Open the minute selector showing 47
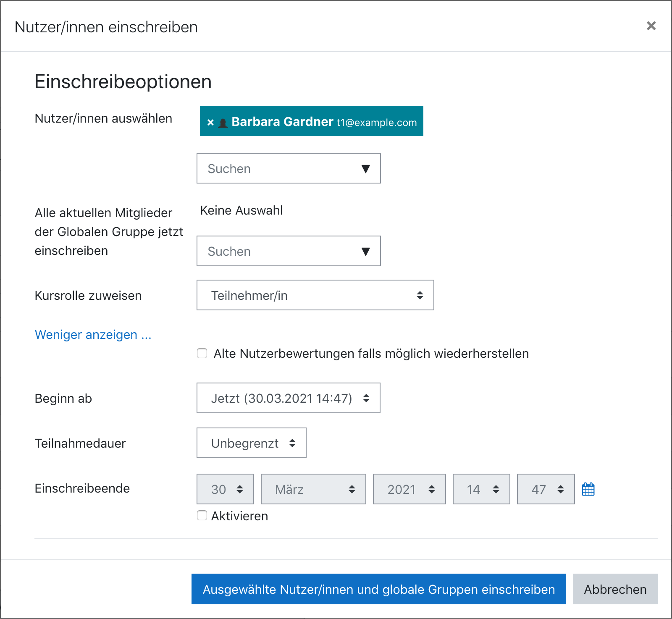 [546, 489]
